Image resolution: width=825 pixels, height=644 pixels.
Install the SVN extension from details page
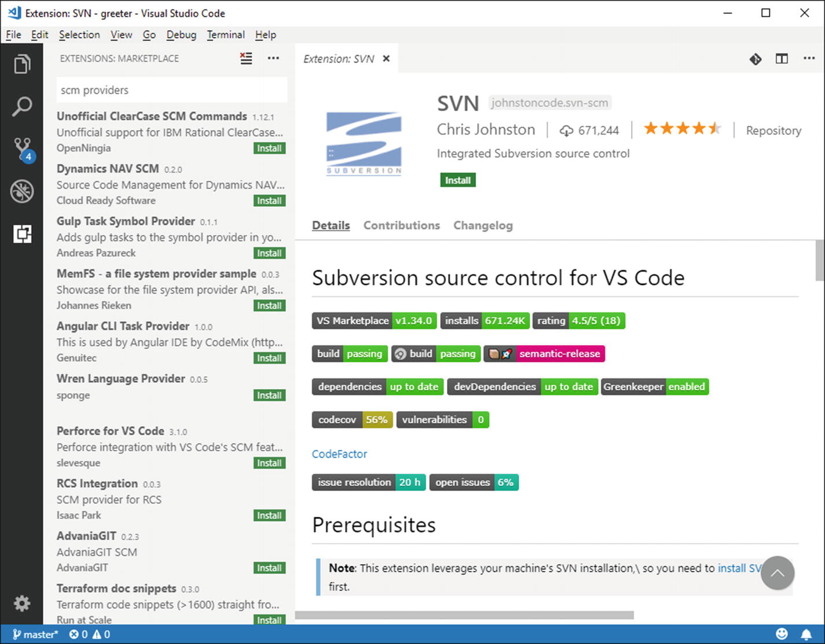[458, 180]
